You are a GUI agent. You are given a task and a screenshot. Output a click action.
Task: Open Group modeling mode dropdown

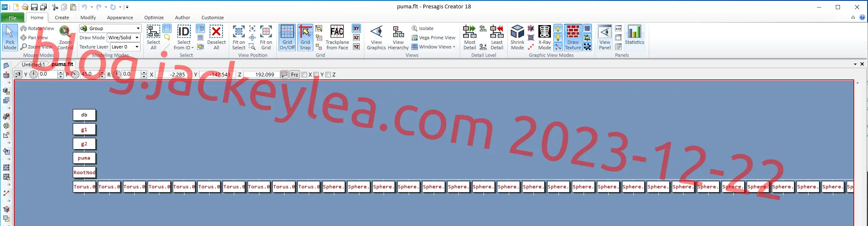pos(138,28)
